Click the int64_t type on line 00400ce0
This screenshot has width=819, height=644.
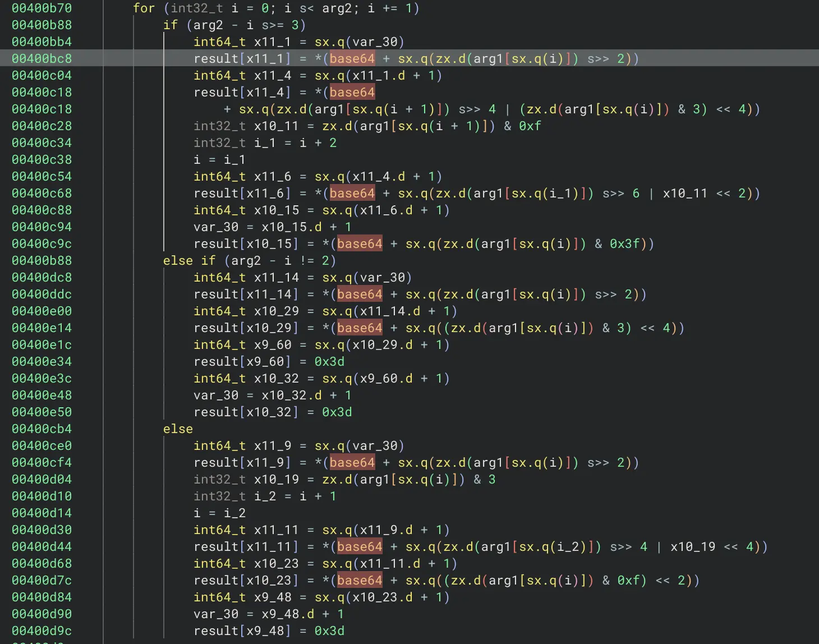(x=219, y=446)
